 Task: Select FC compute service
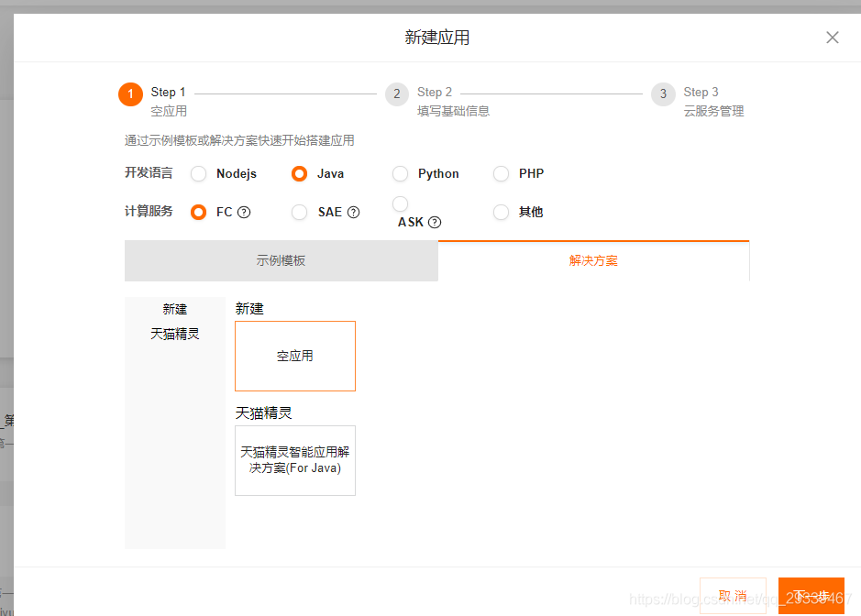pos(198,213)
